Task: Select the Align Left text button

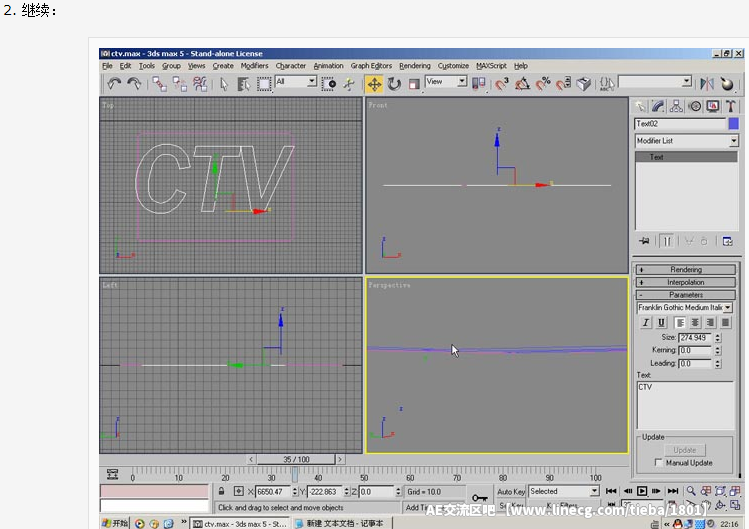Action: (680, 323)
